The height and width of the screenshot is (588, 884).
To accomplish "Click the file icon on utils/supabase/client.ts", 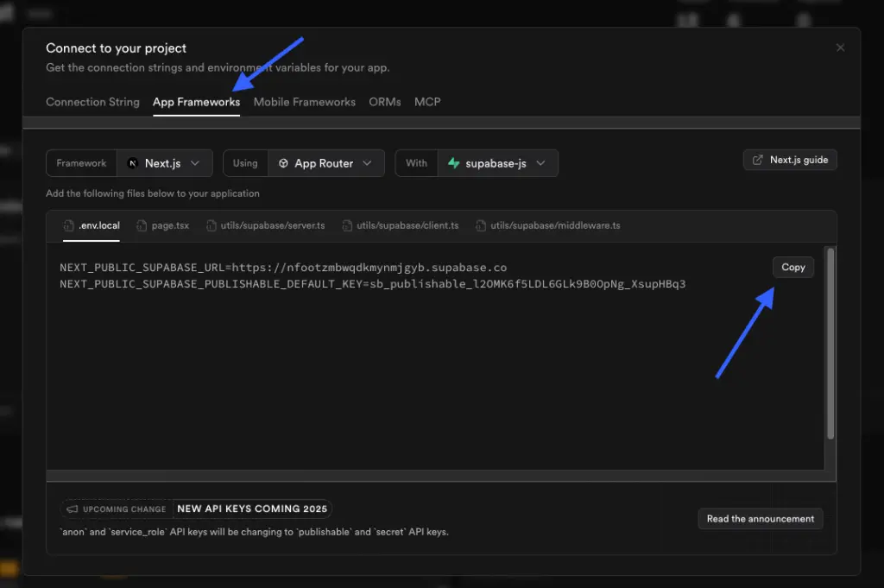I will (x=348, y=225).
